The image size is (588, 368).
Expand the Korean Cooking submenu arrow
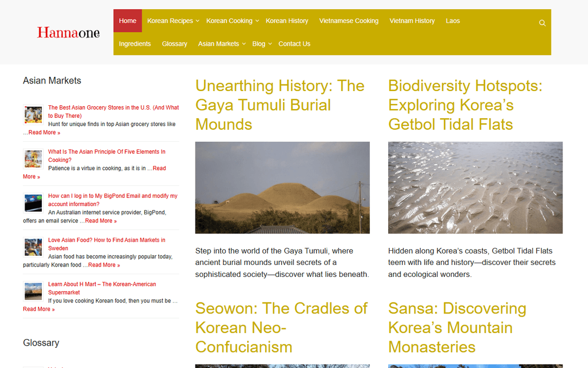point(257,21)
